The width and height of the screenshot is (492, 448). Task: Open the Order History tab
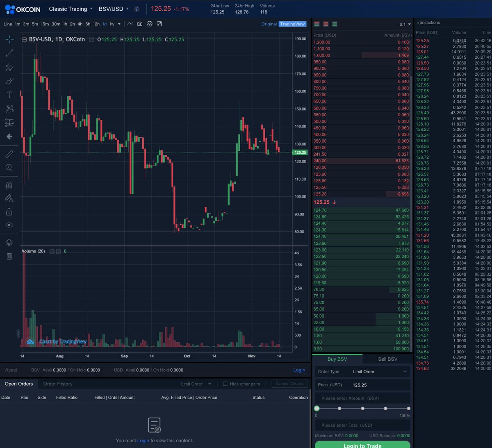point(58,384)
